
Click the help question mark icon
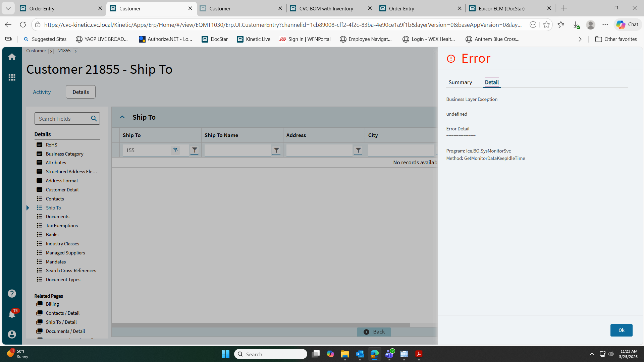click(12, 294)
